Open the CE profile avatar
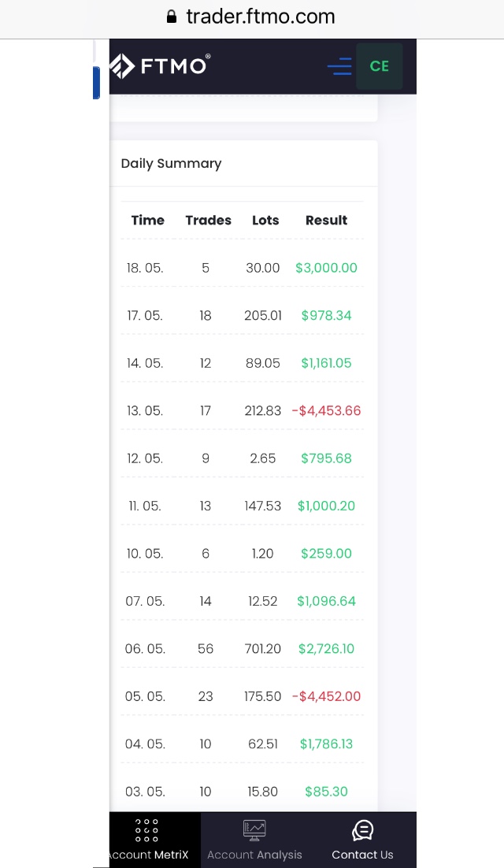This screenshot has width=504, height=868. coord(379,66)
